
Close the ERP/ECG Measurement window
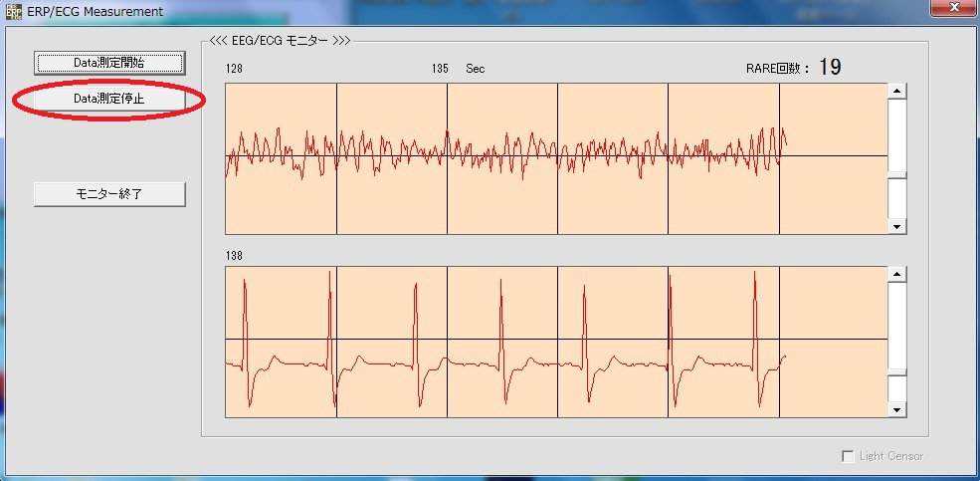tap(951, 9)
